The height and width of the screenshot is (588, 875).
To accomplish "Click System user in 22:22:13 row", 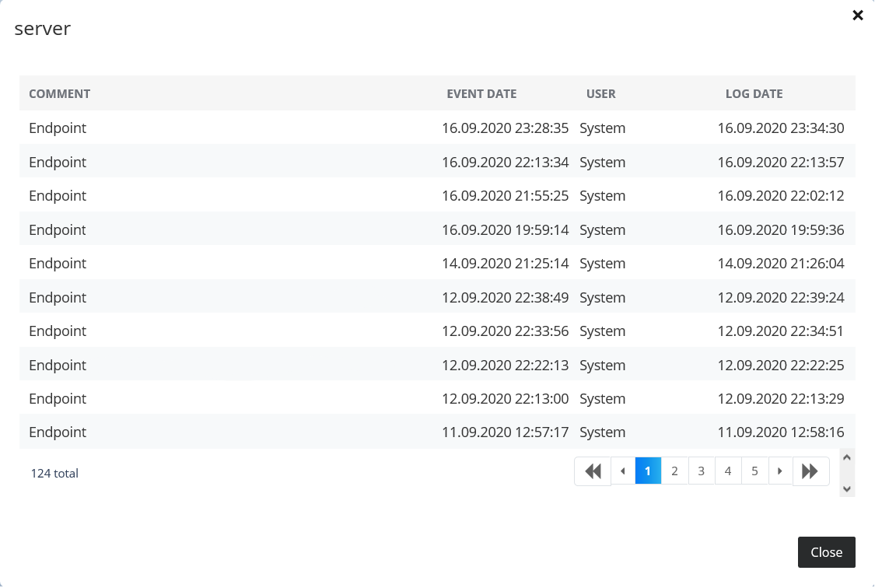I will pos(602,365).
